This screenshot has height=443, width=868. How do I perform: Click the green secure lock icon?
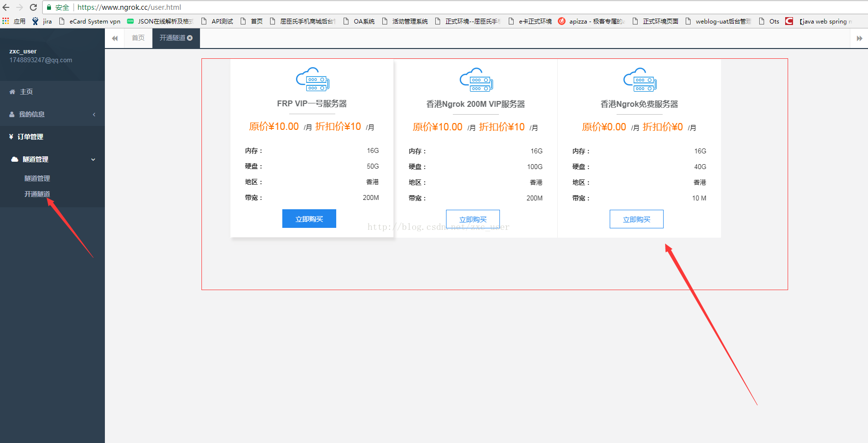pyautogui.click(x=49, y=7)
